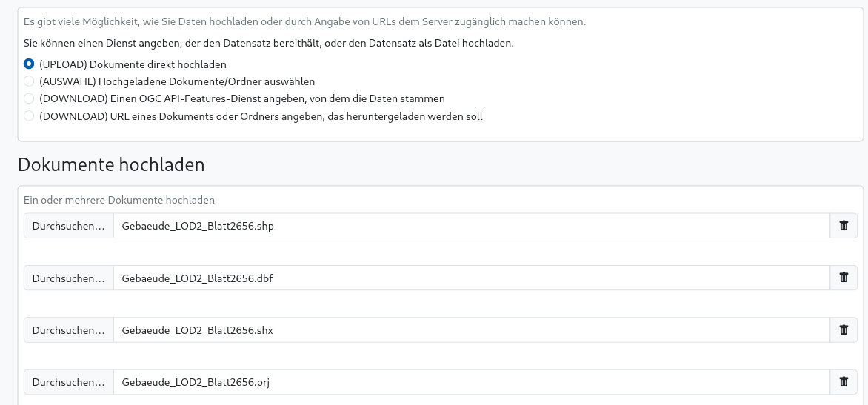Click the 'Es gibt viele Möglichkeit' intro text
The image size is (868, 405).
pos(304,21)
